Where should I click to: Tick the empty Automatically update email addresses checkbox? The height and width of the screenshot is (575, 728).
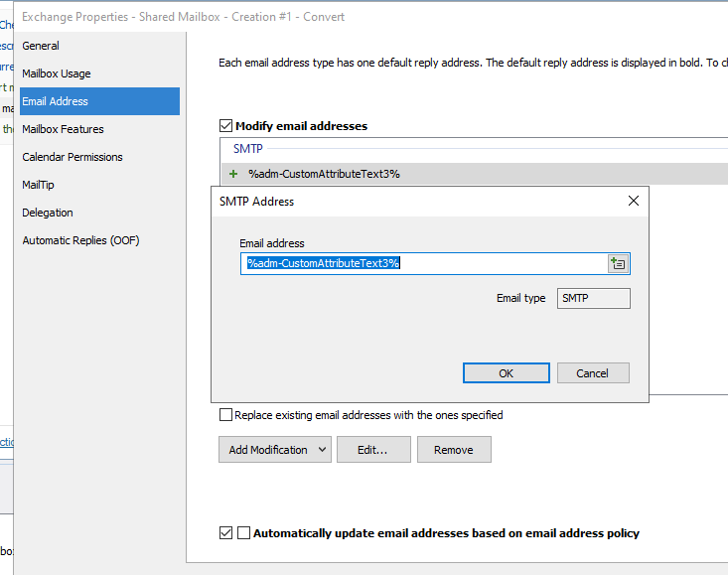[x=243, y=532]
